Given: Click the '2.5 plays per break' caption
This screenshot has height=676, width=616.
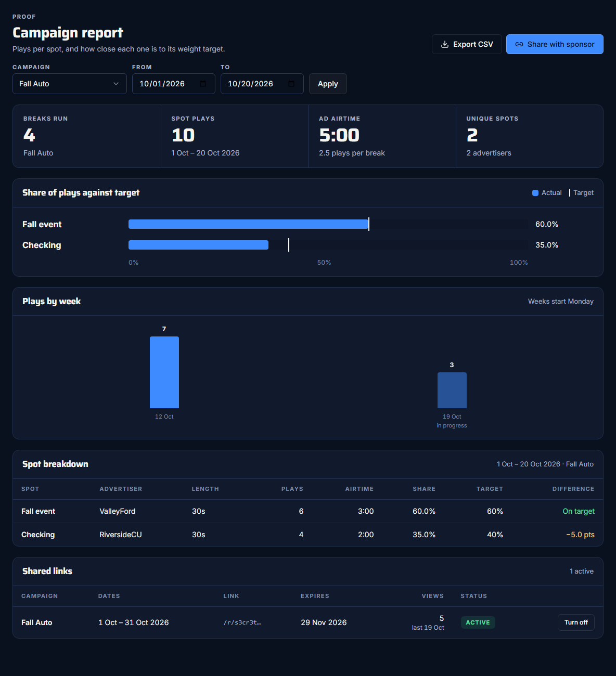Looking at the screenshot, I should (x=352, y=153).
